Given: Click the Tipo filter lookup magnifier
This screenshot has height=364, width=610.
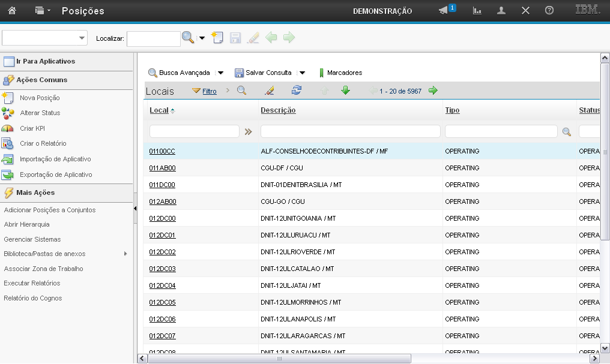Looking at the screenshot, I should tap(566, 131).
